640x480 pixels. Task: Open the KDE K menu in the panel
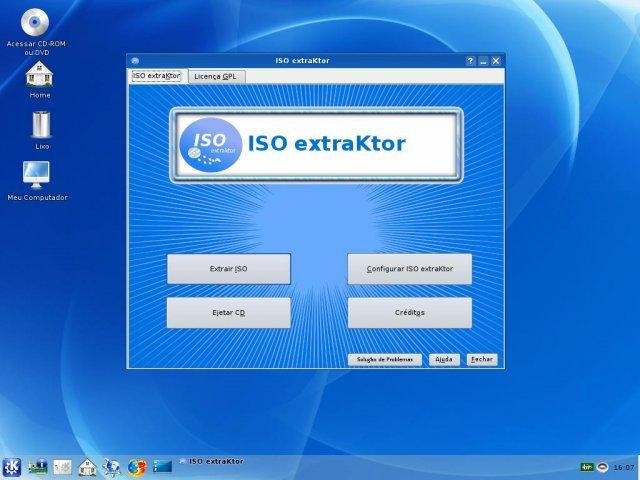coord(11,467)
